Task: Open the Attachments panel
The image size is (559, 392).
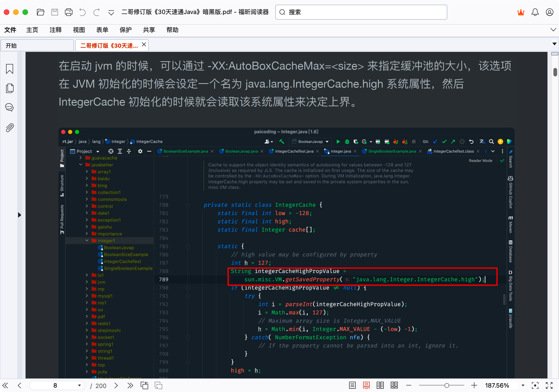Action: tap(9, 128)
